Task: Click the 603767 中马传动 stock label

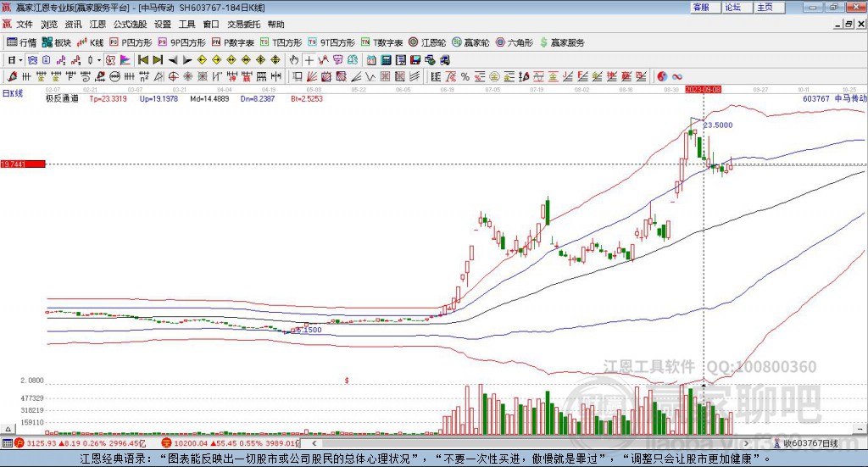Action: click(x=834, y=98)
